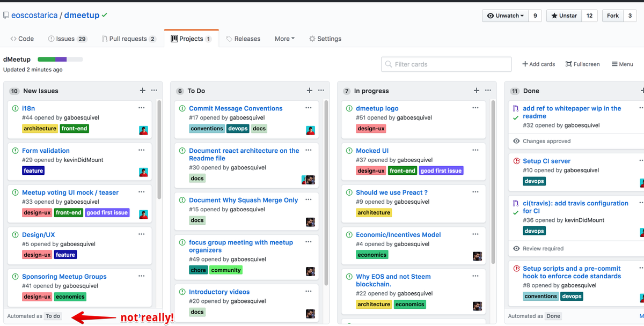The width and height of the screenshot is (644, 326).
Task: Open the Sponsoring Meetup Groups issue
Action: [64, 277]
